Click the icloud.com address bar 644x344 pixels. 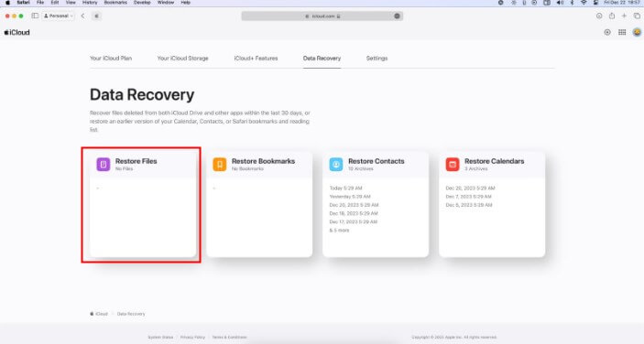(322, 16)
